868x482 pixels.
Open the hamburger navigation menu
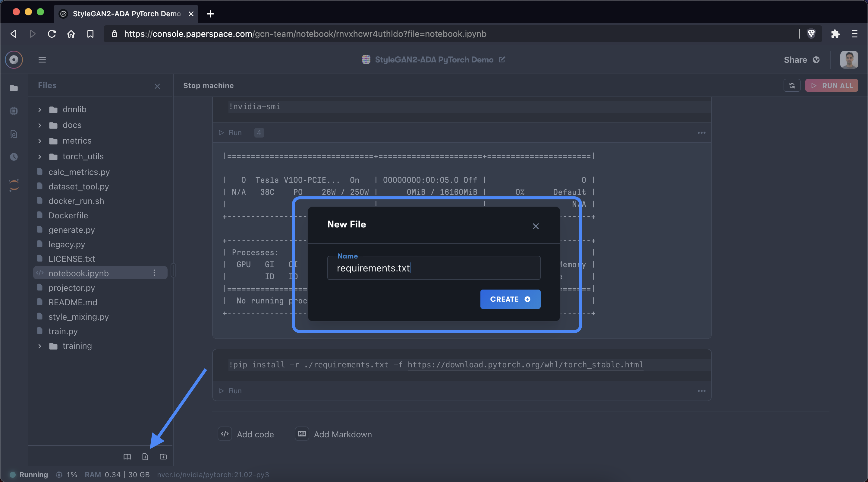[x=42, y=60]
